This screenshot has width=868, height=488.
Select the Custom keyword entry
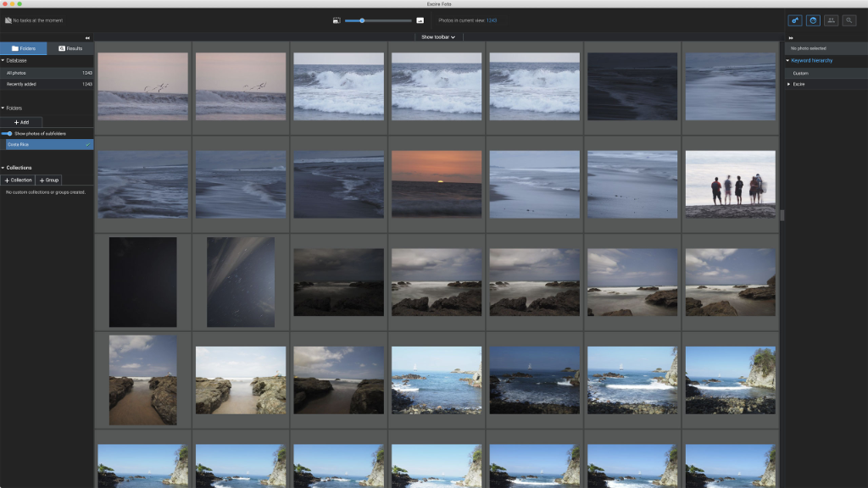[x=826, y=73]
